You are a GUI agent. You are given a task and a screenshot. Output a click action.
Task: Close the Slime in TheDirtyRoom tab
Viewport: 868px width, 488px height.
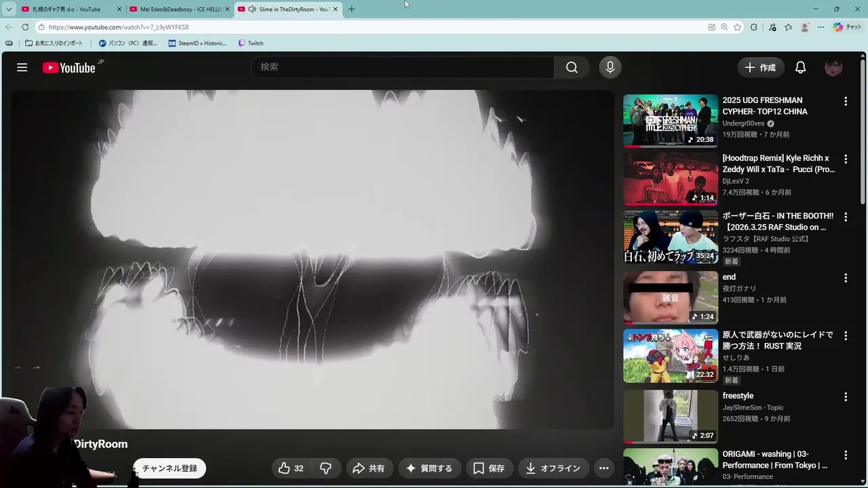[x=335, y=9]
